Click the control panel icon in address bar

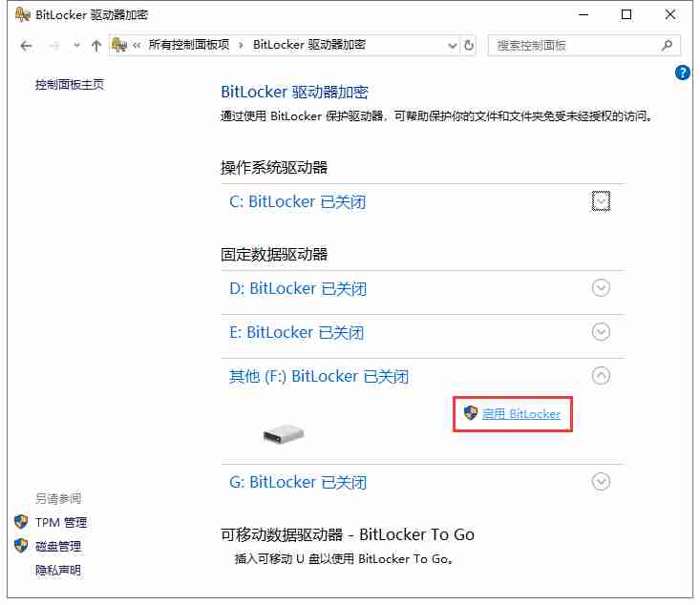[x=118, y=45]
